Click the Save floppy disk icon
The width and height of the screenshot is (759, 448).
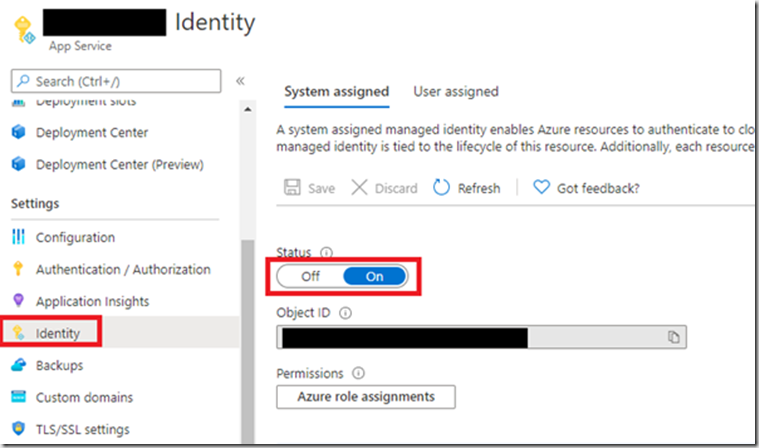(x=292, y=187)
